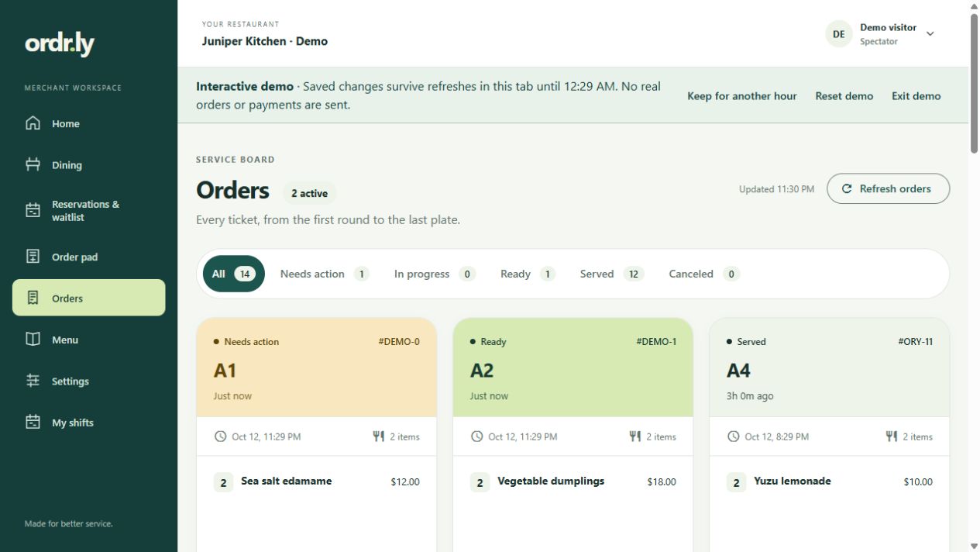Click the refresh arrow icon in Refresh orders
Viewport: 980px width, 552px height.
[847, 188]
